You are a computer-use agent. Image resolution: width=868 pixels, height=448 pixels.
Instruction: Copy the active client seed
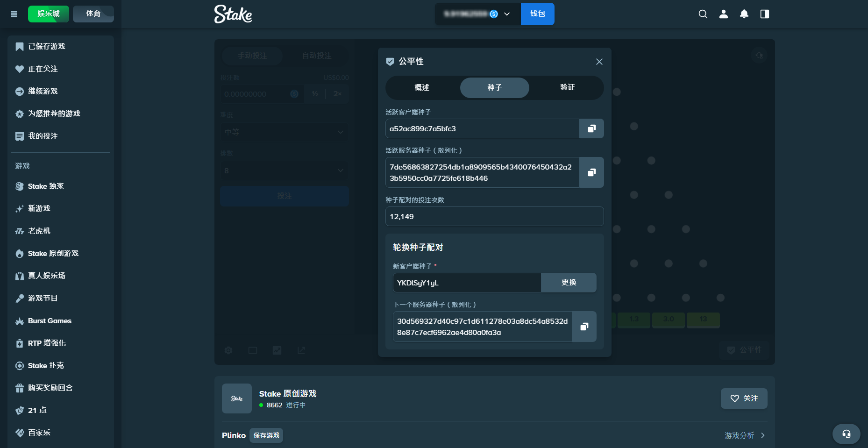591,128
